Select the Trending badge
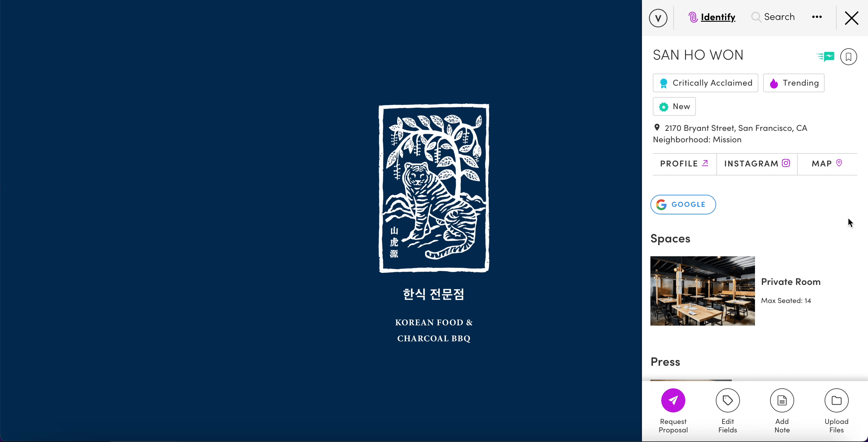868x442 pixels. click(x=794, y=83)
